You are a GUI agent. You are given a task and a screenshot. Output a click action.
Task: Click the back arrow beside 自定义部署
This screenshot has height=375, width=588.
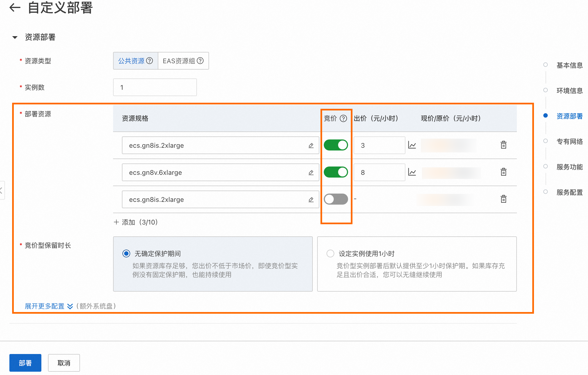[15, 7]
